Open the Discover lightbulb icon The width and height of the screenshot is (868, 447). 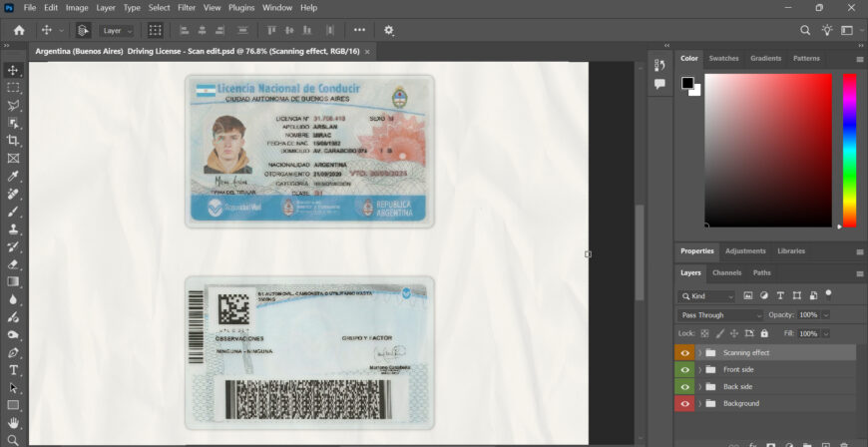[827, 31]
